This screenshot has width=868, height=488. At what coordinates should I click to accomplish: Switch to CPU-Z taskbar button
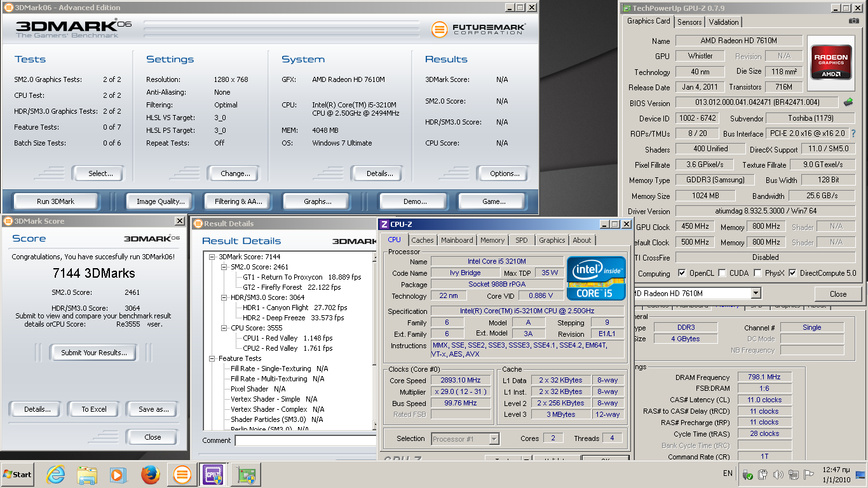[213, 474]
